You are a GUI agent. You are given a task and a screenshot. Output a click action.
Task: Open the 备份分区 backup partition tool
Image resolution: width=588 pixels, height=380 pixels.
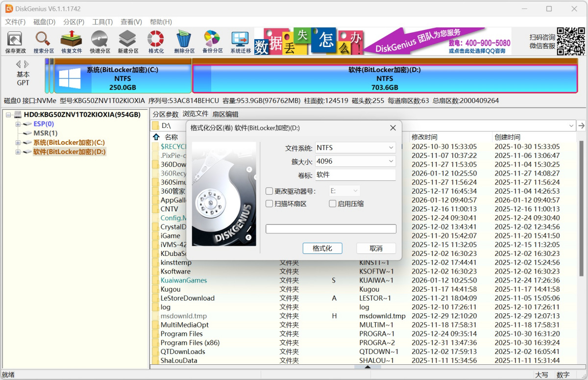click(x=212, y=42)
